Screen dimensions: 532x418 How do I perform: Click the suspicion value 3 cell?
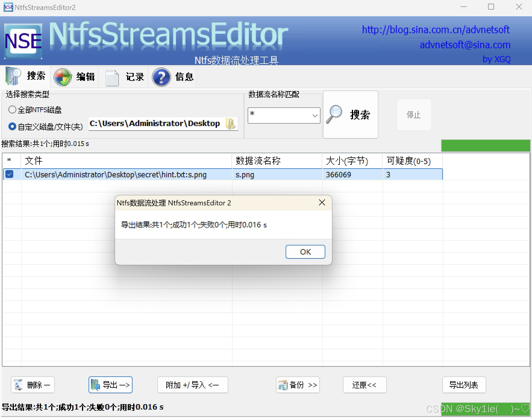[413, 175]
